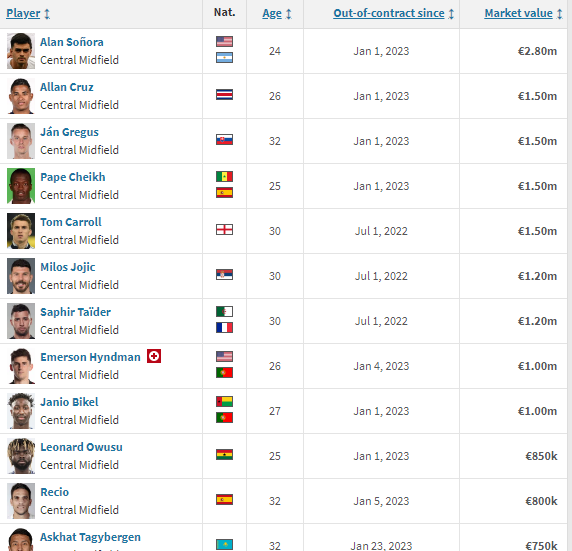Click the injury icon beside Emerson Hyndman
This screenshot has width=572, height=551.
click(154, 356)
